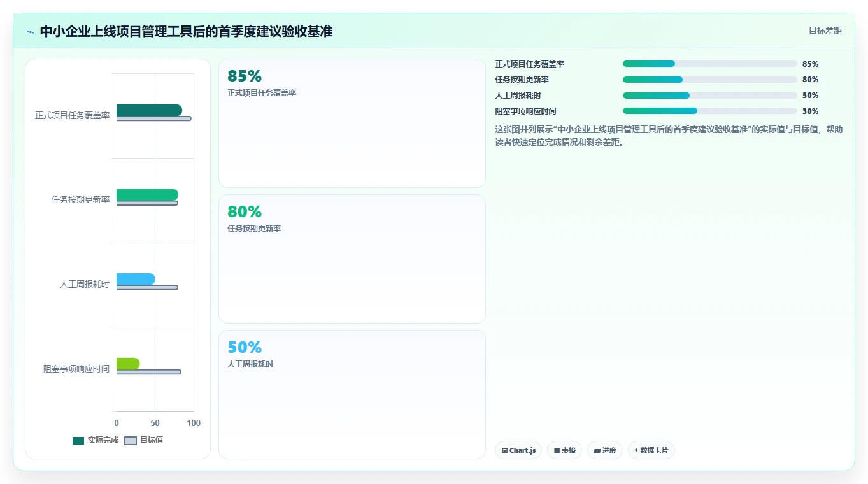
Task: Click the lime 阻塞事项响应时间 chart bar
Action: coord(128,364)
